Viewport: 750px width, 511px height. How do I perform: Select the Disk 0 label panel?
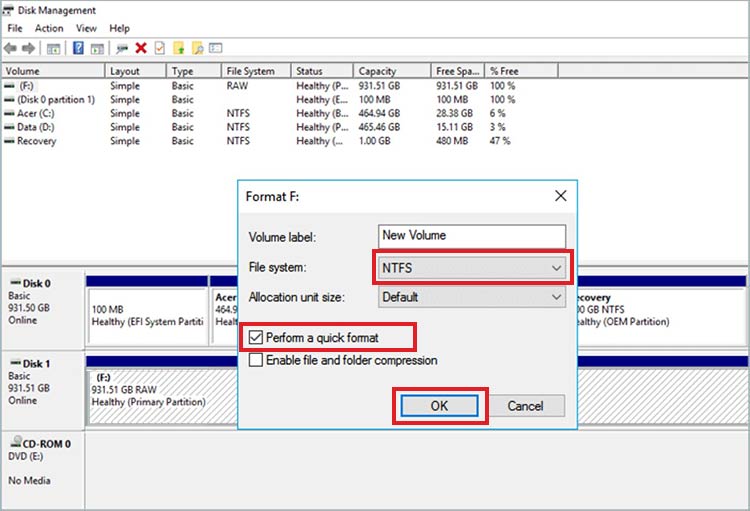43,310
